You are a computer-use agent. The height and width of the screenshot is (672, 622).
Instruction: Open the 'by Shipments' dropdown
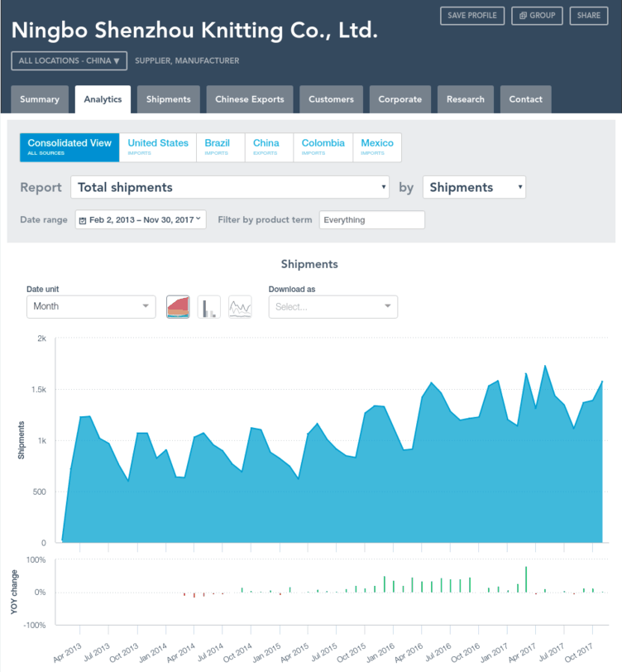[x=474, y=187]
